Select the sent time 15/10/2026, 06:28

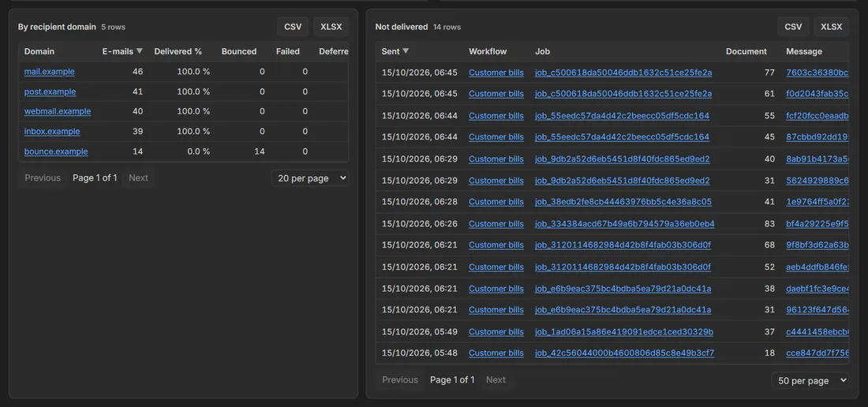(x=420, y=202)
